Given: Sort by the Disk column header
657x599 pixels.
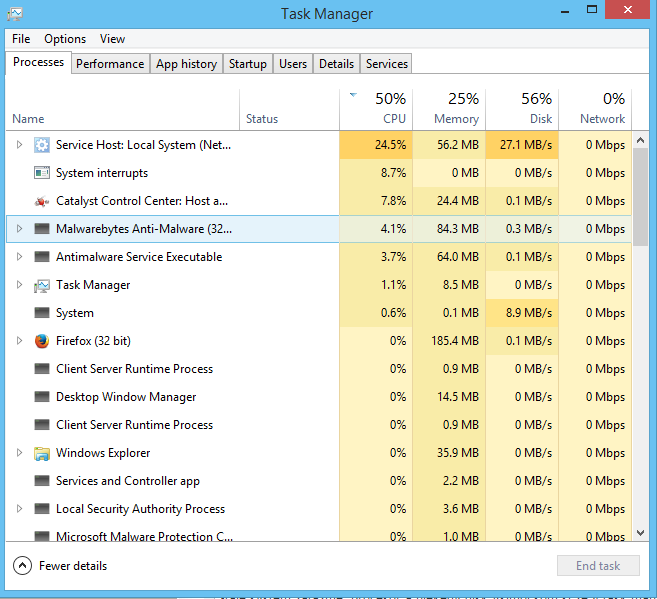Looking at the screenshot, I should 522,109.
